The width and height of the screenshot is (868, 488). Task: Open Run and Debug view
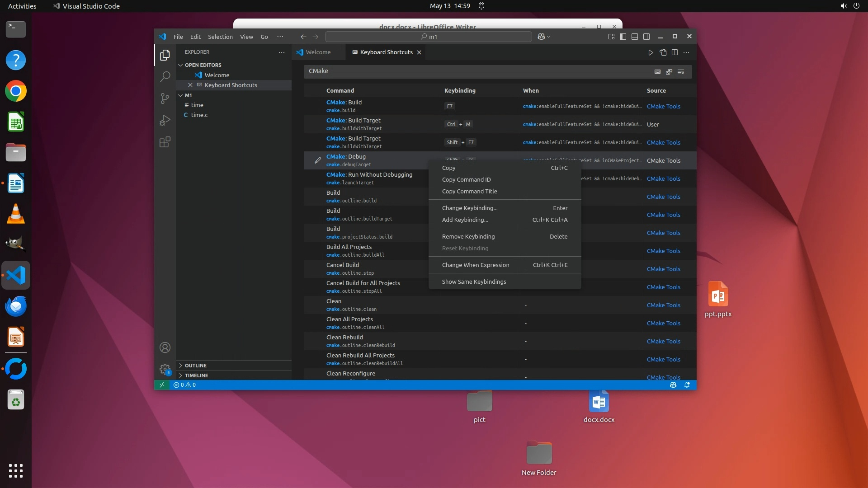[x=165, y=120]
